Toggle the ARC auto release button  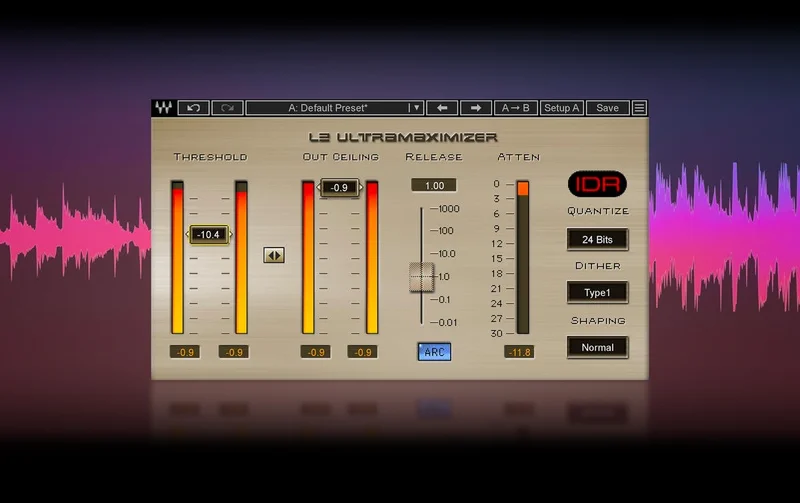tap(434, 352)
